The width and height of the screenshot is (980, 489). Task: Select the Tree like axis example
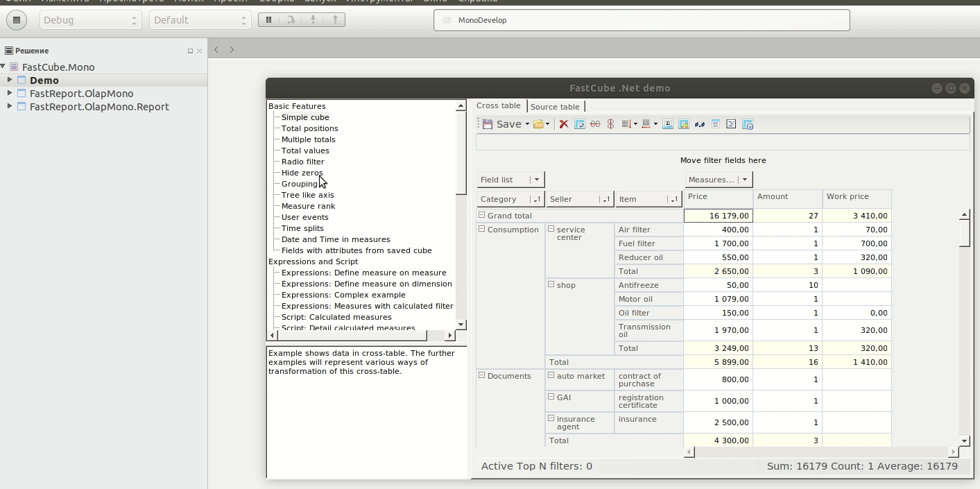click(307, 195)
